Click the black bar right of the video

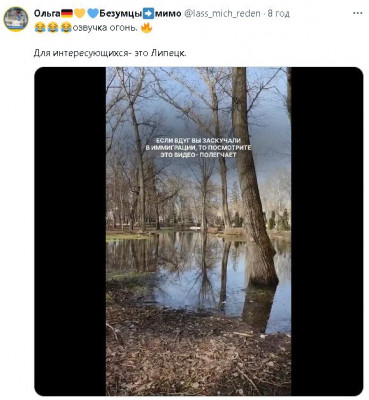pos(327,231)
